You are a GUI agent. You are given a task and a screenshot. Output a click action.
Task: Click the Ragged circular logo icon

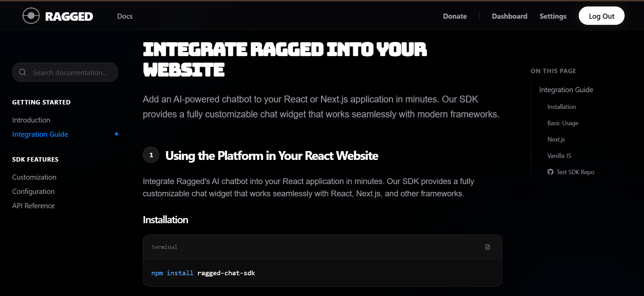click(x=31, y=15)
